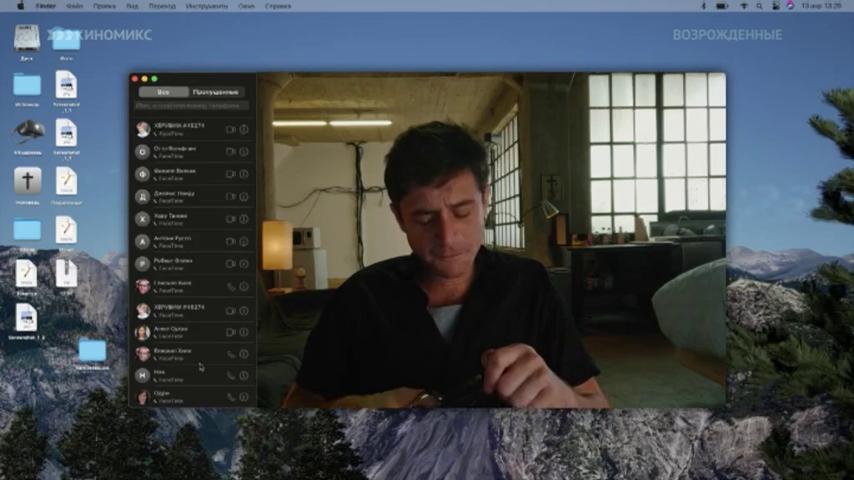Open the Справка menu
The image size is (854, 480).
278,6
